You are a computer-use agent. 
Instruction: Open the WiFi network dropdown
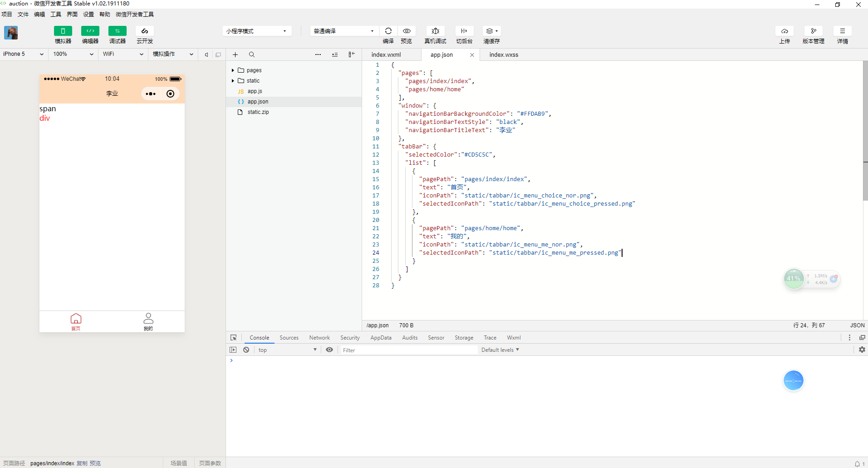[123, 54]
